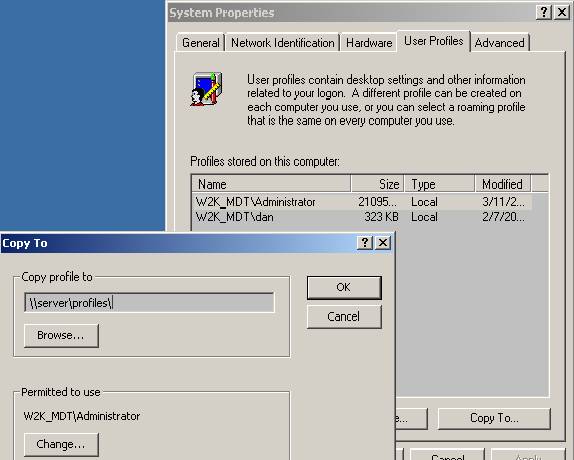Confirm with OK in Copy To dialog
This screenshot has width=574, height=460.
(344, 287)
